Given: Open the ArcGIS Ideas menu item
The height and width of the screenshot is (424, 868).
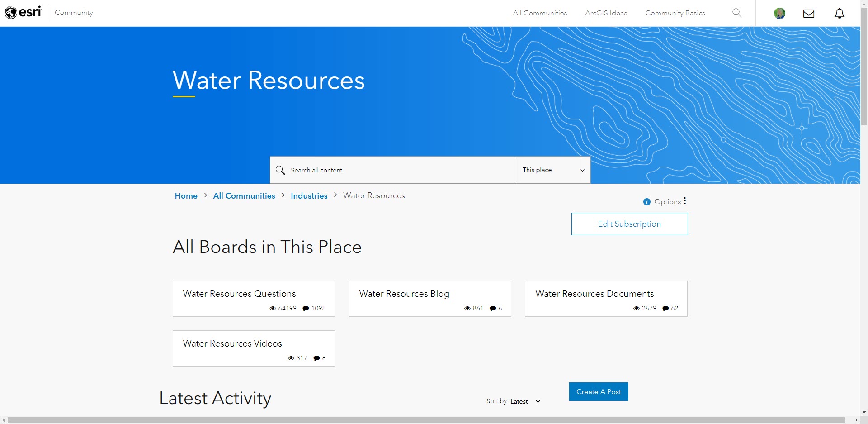Looking at the screenshot, I should [x=606, y=13].
